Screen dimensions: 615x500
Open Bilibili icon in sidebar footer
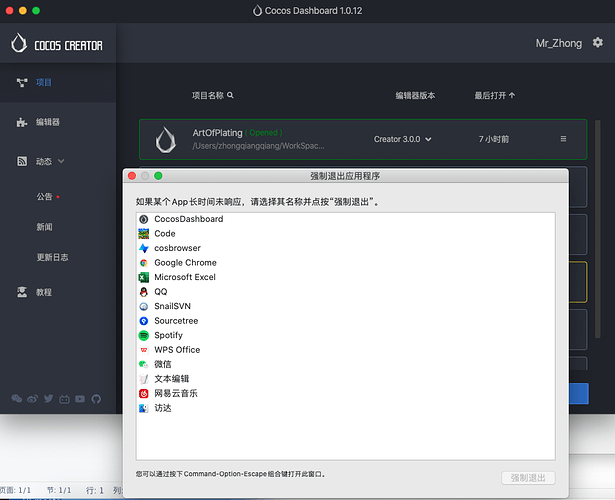(64, 399)
